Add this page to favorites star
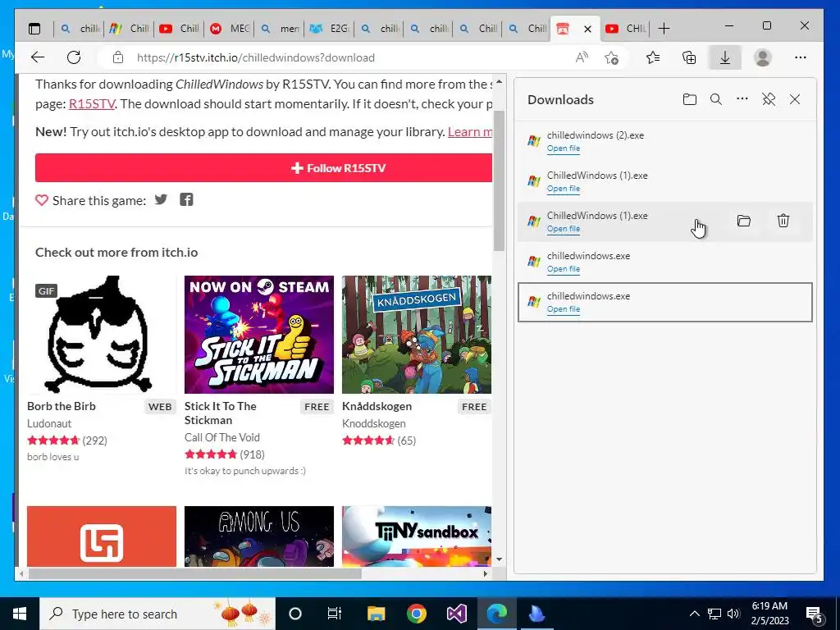840x630 pixels. click(x=611, y=57)
